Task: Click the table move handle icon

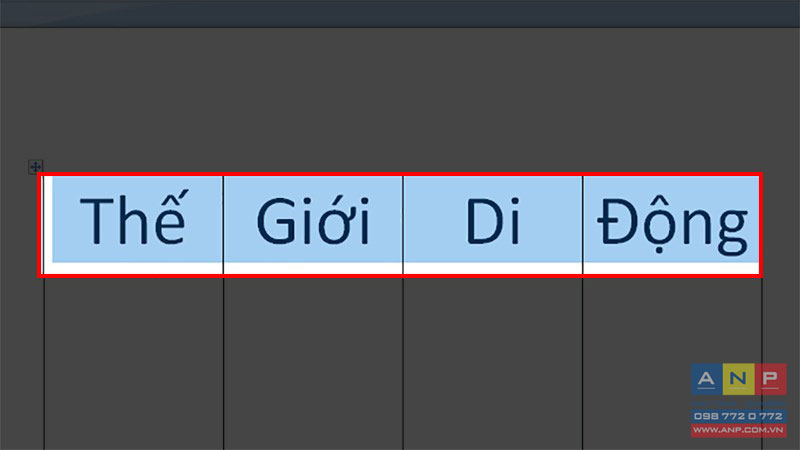Action: point(35,166)
